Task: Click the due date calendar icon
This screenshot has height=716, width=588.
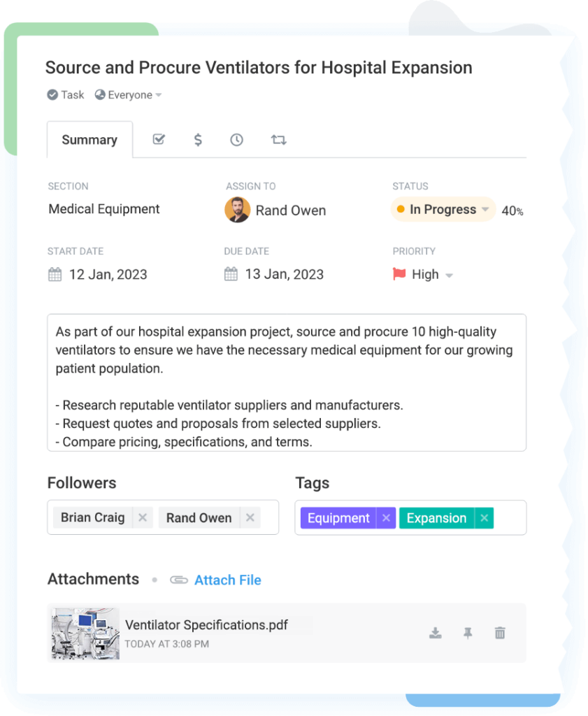Action: click(x=231, y=274)
